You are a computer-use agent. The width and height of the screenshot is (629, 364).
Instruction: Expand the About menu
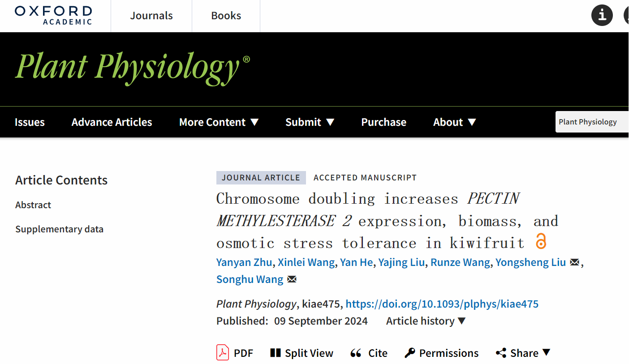pyautogui.click(x=454, y=122)
